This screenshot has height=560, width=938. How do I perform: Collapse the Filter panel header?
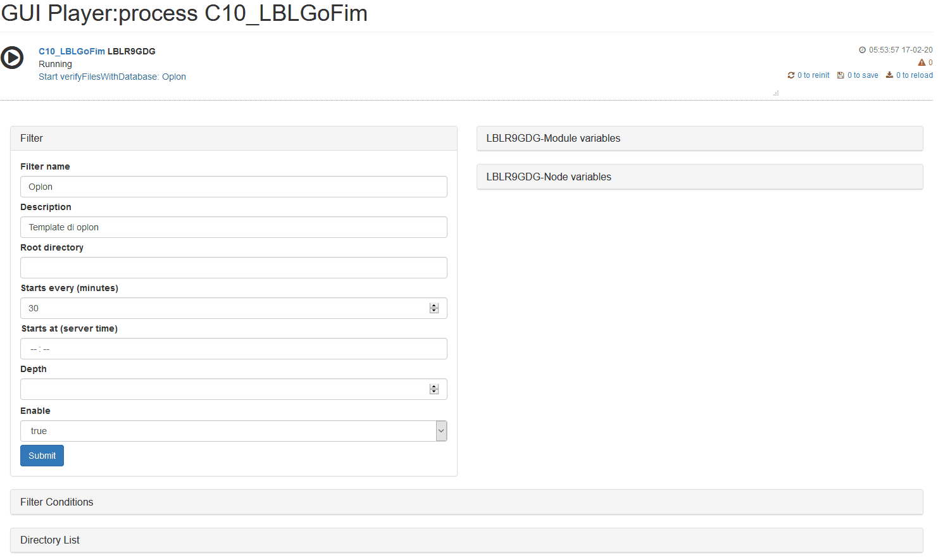click(x=234, y=139)
